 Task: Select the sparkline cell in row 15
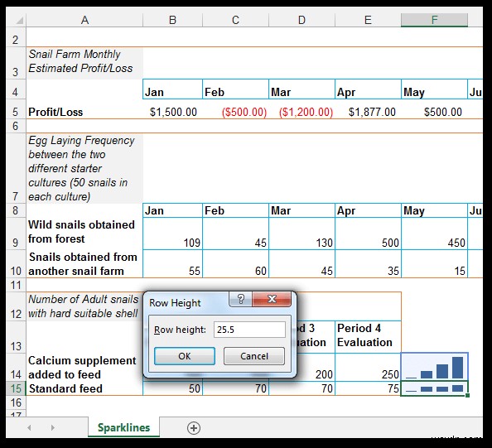[434, 388]
